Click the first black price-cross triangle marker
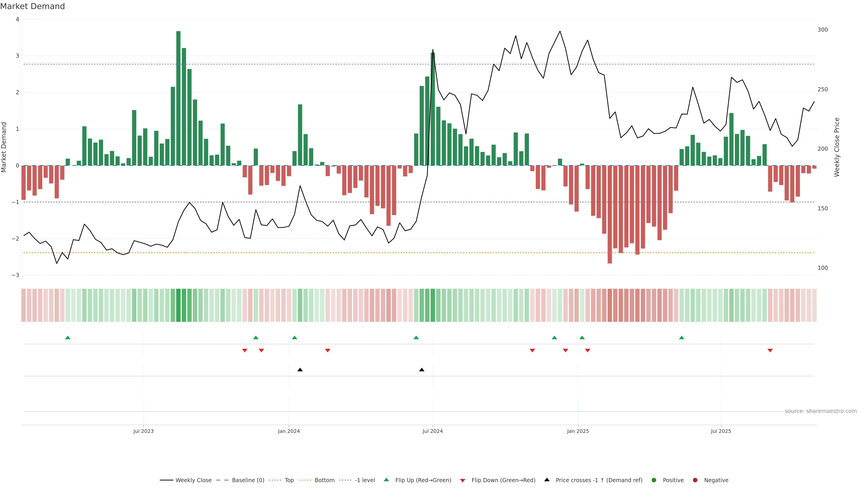 (300, 370)
